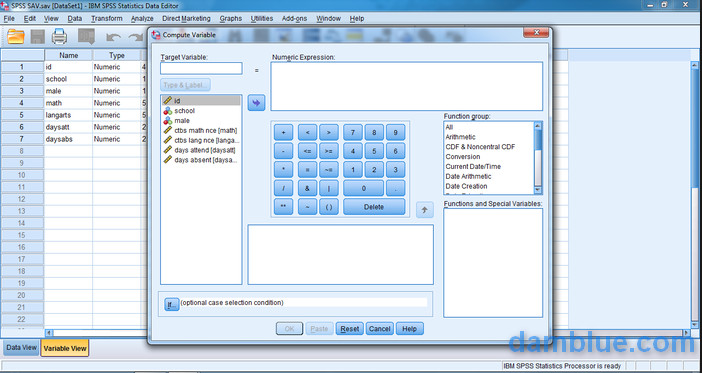
Task: Click the If... condition button
Action: click(x=171, y=304)
